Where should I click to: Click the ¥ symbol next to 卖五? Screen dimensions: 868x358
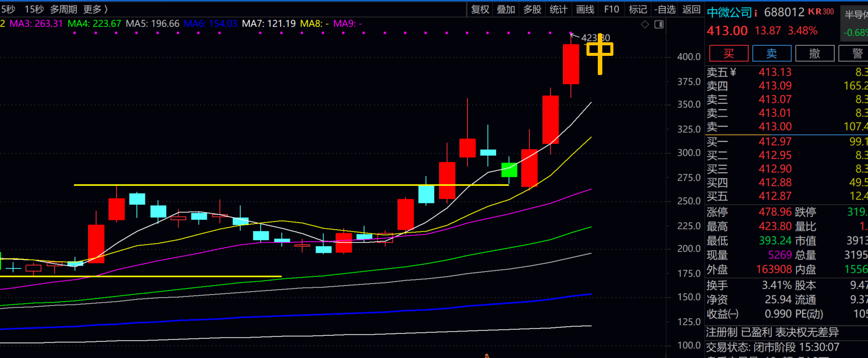click(733, 72)
